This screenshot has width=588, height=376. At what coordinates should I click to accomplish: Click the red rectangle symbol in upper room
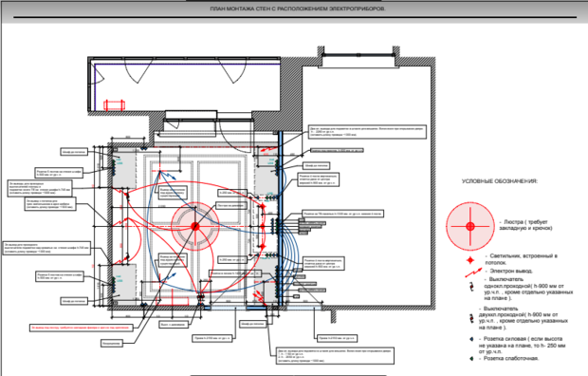click(x=114, y=105)
